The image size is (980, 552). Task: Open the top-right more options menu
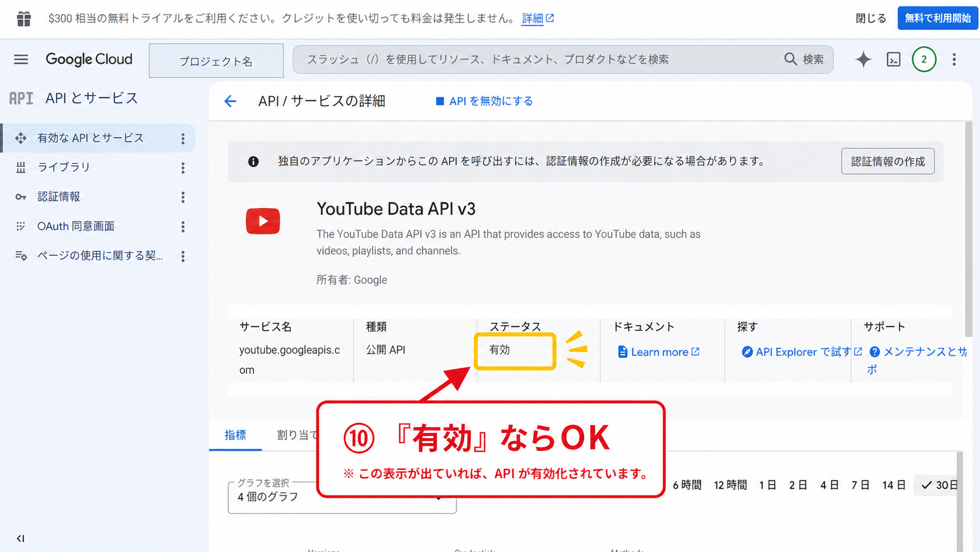coord(954,59)
